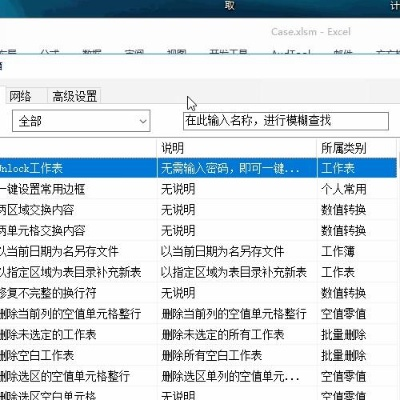Screen dimensions: 400x400
Task: Select the 删除空白工作表 row
Action: pos(198,355)
